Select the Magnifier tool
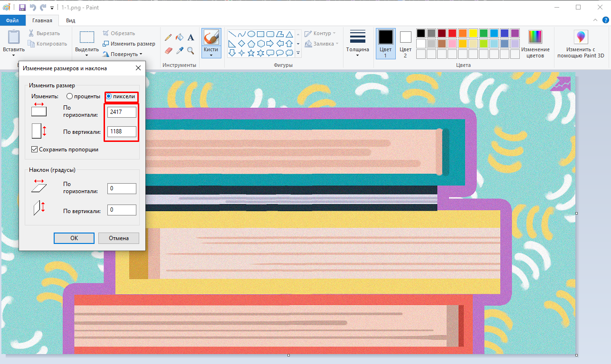The height and width of the screenshot is (364, 611). (191, 50)
